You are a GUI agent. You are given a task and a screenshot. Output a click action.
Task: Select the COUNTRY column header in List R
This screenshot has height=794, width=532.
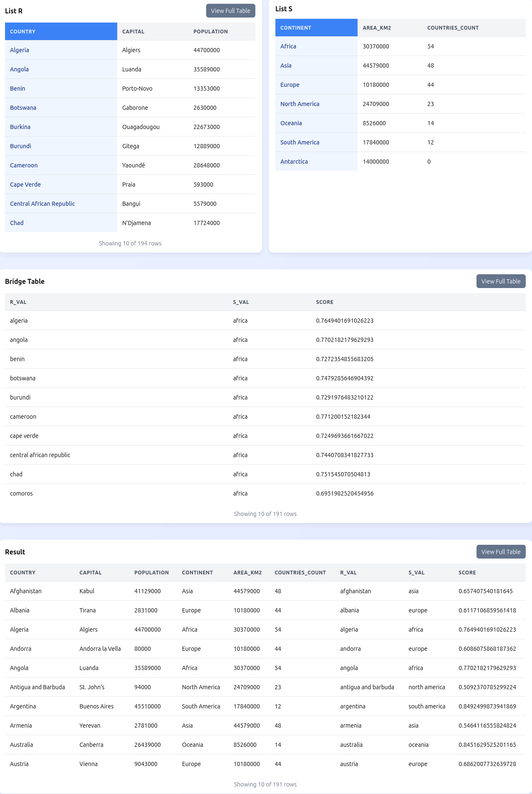[23, 32]
